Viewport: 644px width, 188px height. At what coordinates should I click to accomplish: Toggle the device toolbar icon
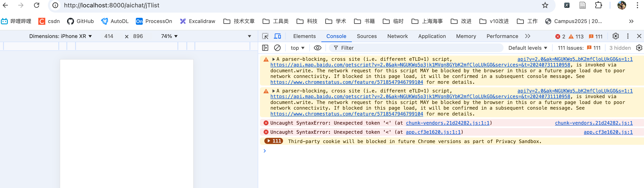[277, 36]
